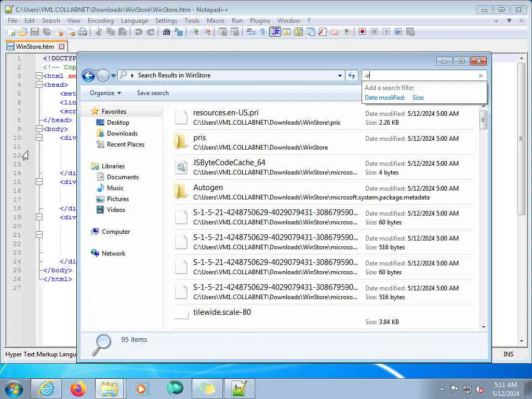
Task: Click the Zoom In icon in Notepad++ toolbar
Action: coord(195,32)
